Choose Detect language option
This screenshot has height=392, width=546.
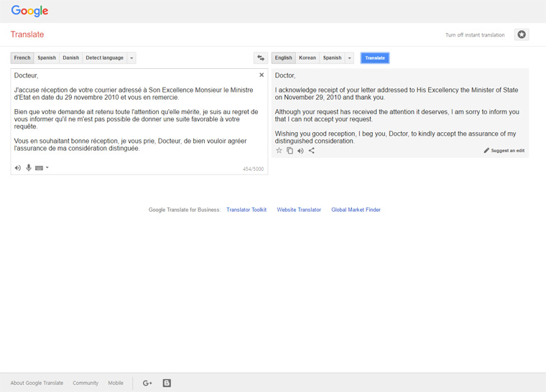(104, 57)
